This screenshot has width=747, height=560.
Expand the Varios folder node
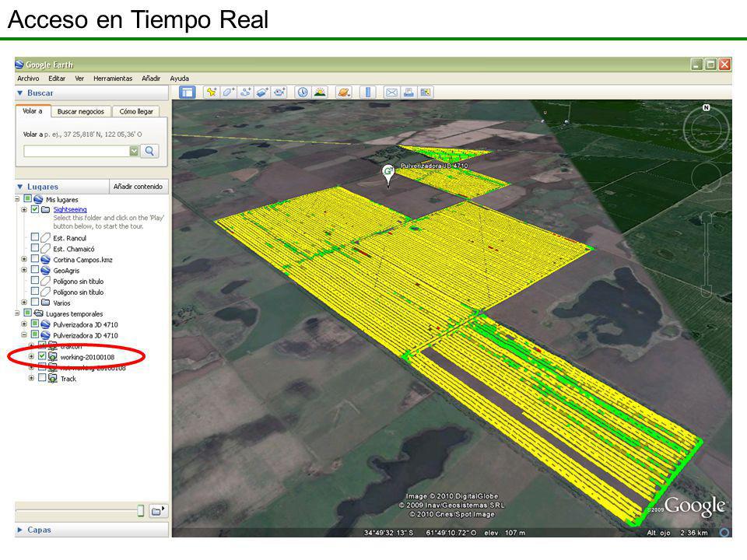(x=24, y=303)
